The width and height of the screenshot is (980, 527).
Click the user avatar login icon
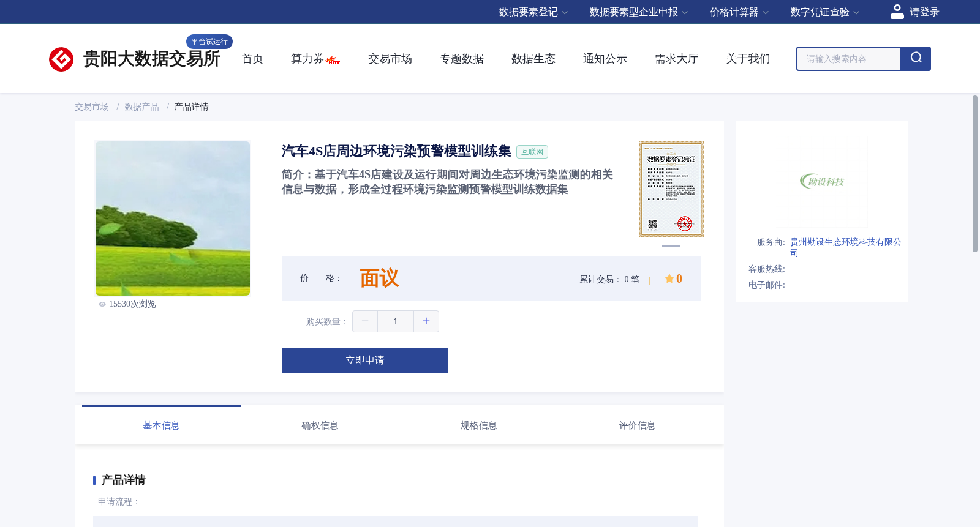pyautogui.click(x=897, y=12)
